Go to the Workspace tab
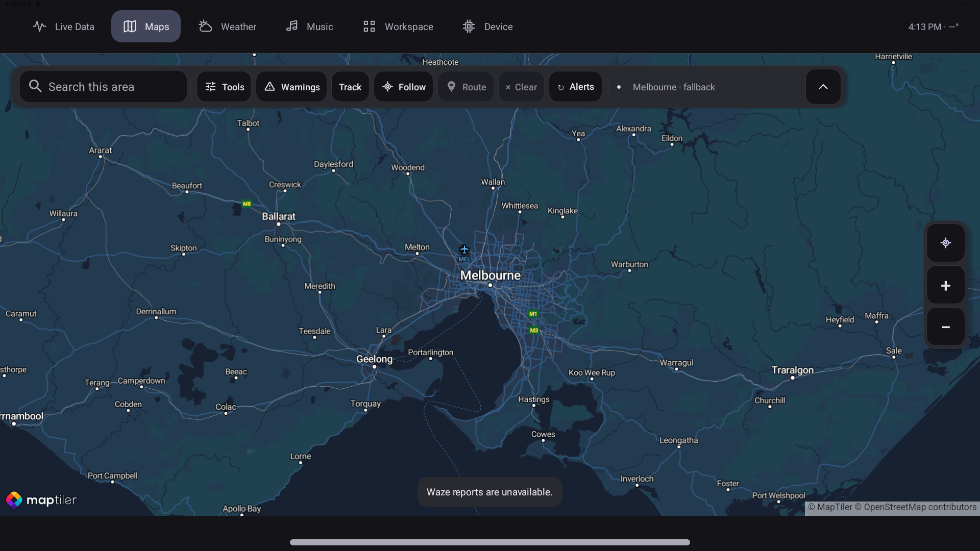980x551 pixels. tap(398, 27)
